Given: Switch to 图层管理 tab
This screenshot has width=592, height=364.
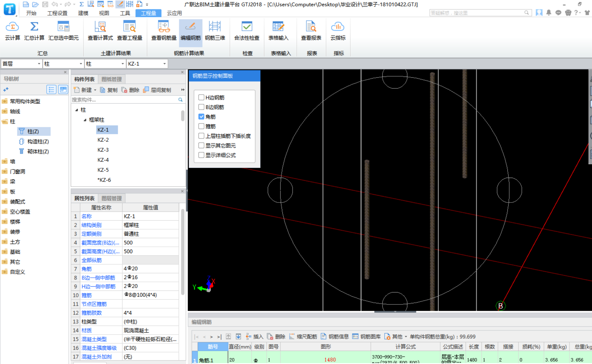Looking at the screenshot, I should pos(112,198).
